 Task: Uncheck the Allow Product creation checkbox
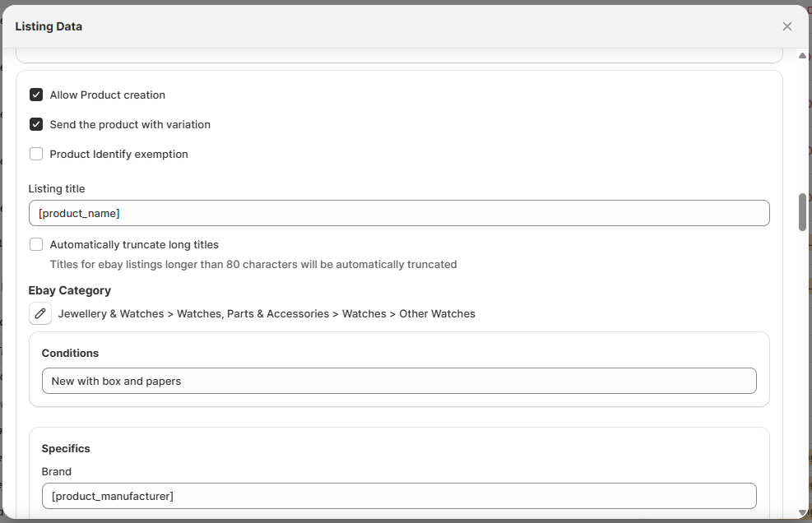[36, 95]
